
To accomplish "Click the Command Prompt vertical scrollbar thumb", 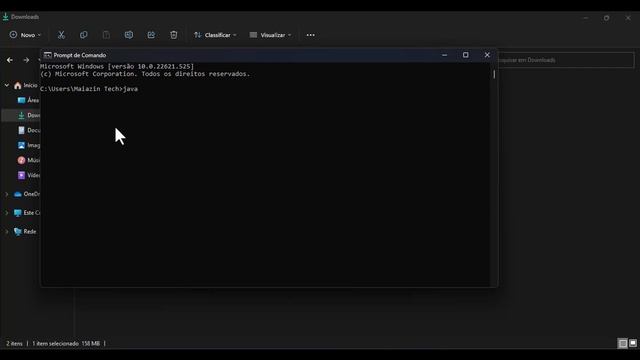I will 494,74.
